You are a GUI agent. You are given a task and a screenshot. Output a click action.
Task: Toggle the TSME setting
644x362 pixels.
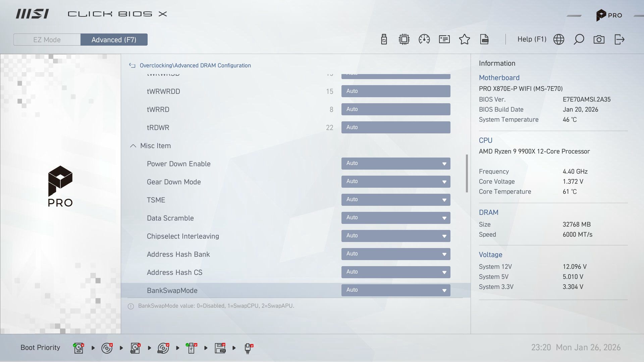point(396,200)
